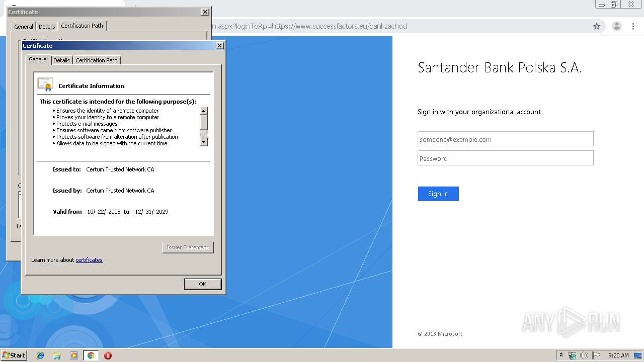The image size is (644, 362).
Task: Click '© 2013 Microsoft' footer text
Action: click(x=440, y=334)
